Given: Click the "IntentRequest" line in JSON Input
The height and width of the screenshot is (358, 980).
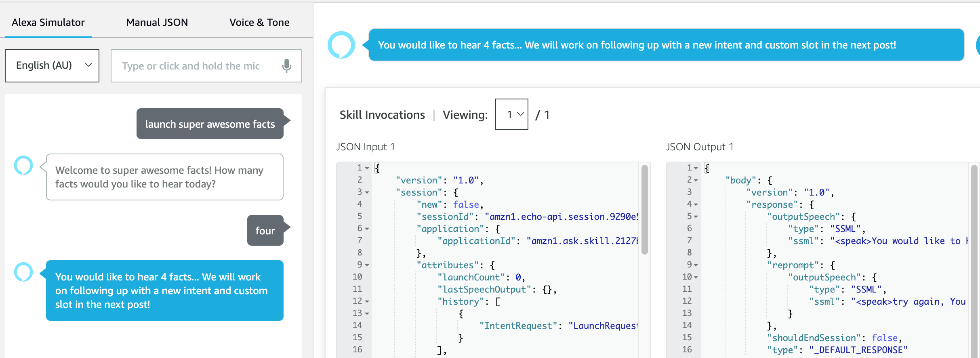Looking at the screenshot, I should pos(559,326).
